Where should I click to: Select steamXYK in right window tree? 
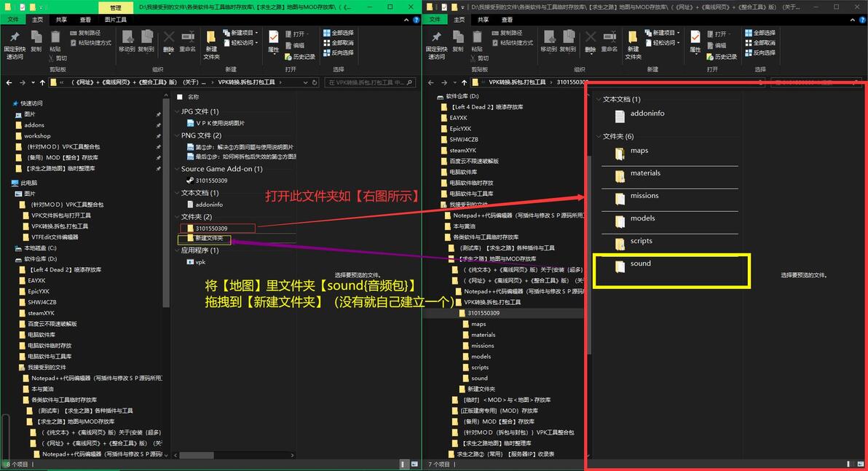(463, 150)
